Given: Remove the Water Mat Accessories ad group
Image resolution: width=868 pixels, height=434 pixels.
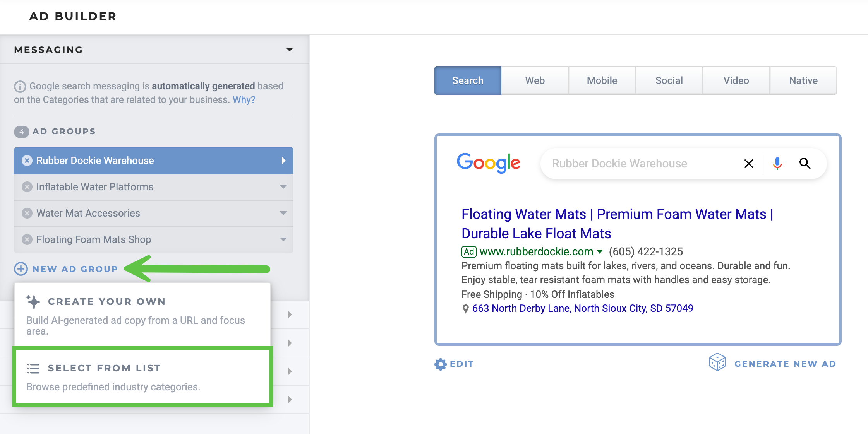Looking at the screenshot, I should tap(27, 213).
